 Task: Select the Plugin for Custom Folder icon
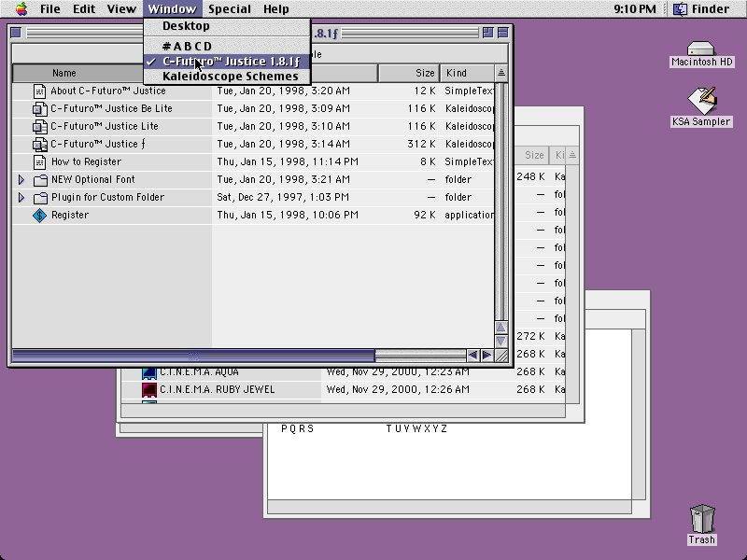point(40,198)
